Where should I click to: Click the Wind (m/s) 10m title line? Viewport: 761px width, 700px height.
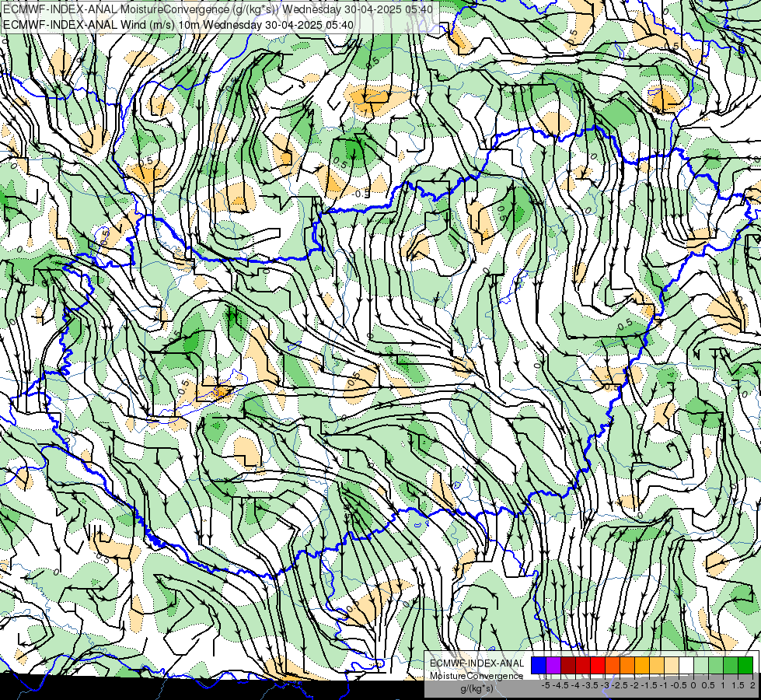pyautogui.click(x=178, y=25)
